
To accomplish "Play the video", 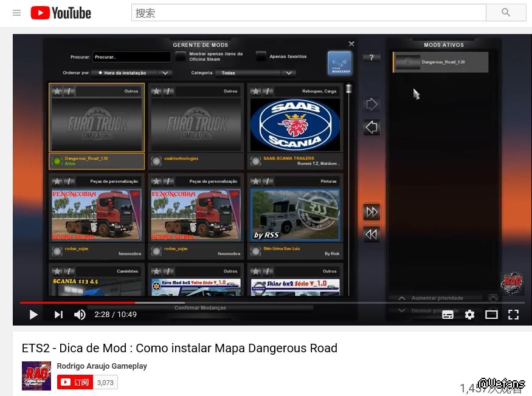I will 33,315.
